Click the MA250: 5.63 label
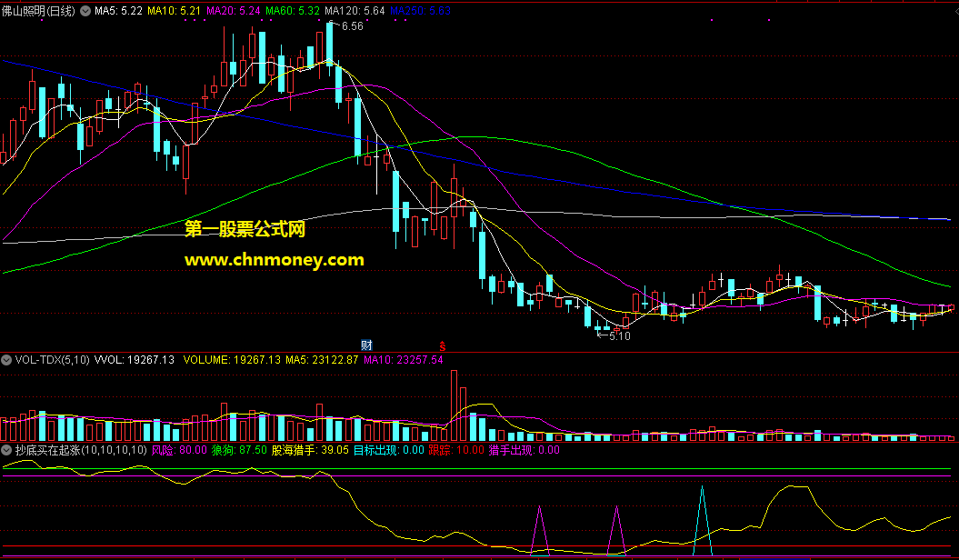The image size is (959, 560). (x=420, y=11)
